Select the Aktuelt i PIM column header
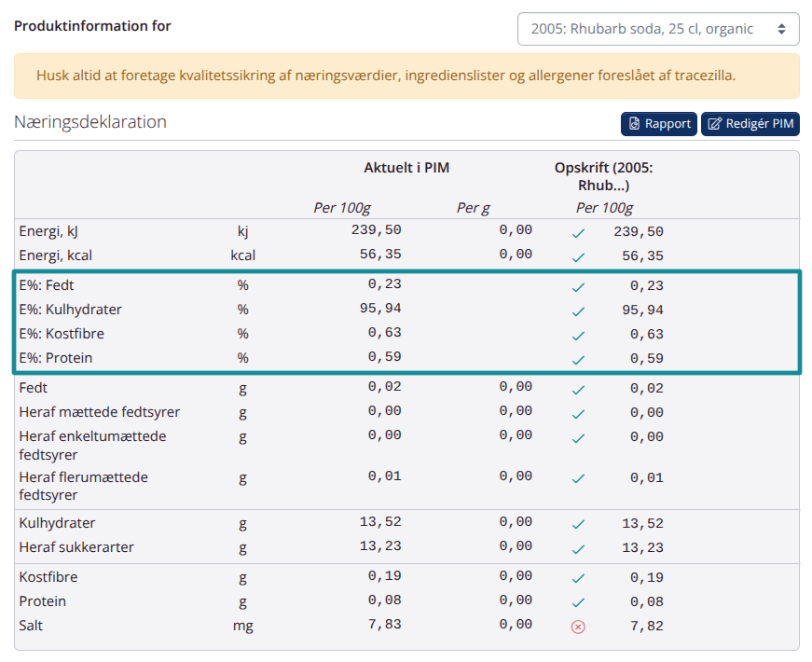The image size is (812, 662). pos(406,168)
